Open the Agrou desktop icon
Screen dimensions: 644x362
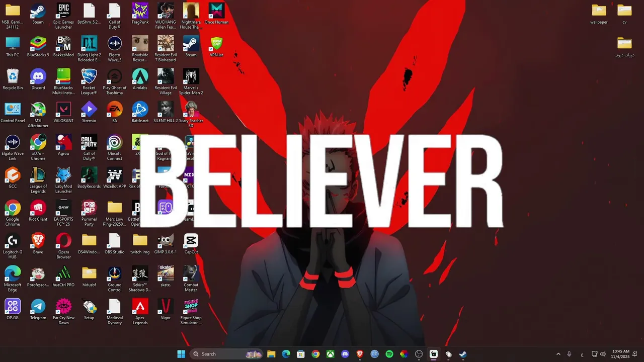(63, 145)
